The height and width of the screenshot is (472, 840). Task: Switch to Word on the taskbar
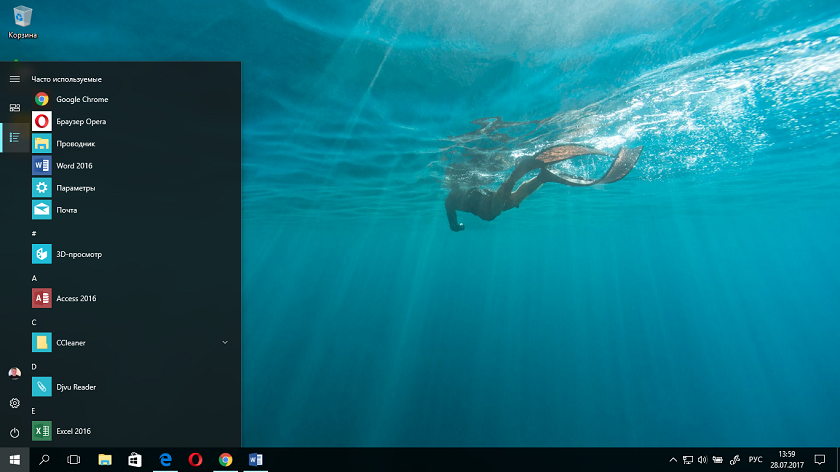click(x=256, y=460)
